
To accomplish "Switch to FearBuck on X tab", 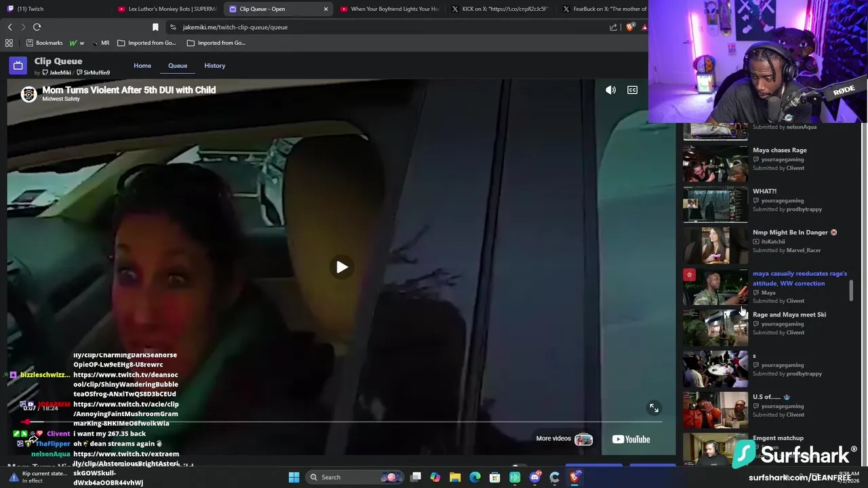I will (604, 9).
